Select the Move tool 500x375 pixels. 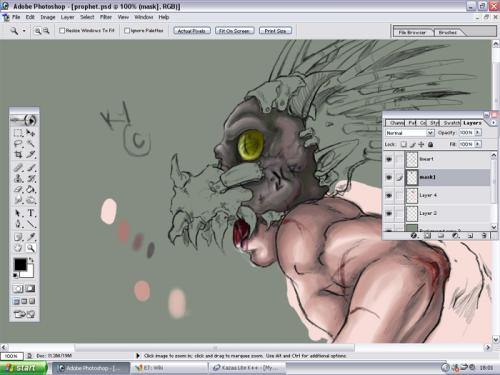coord(31,133)
